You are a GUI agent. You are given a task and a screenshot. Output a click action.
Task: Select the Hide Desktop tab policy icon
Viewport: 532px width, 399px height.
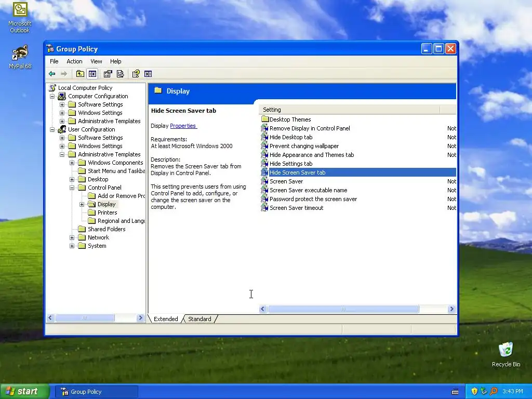[264, 137]
